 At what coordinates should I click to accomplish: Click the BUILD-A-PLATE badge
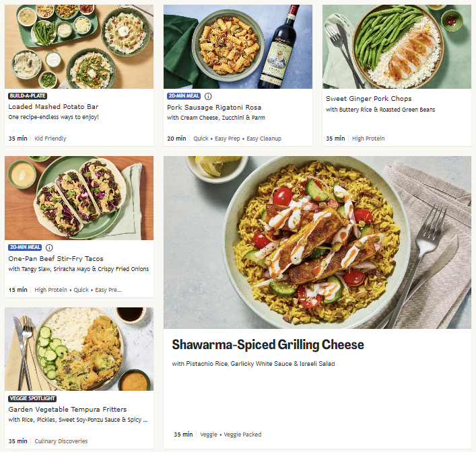pyautogui.click(x=28, y=96)
